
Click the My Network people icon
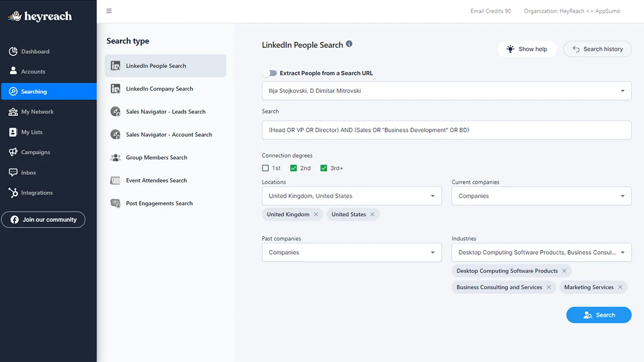click(13, 112)
